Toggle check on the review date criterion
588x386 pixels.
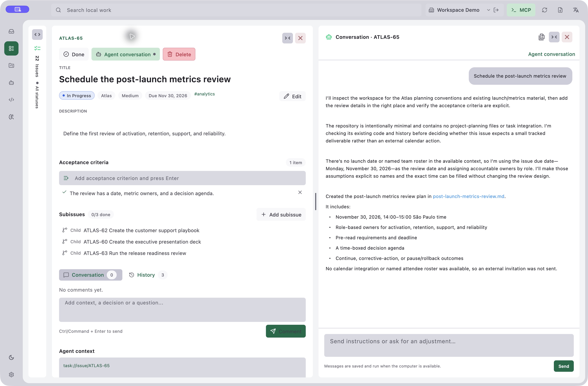65,192
